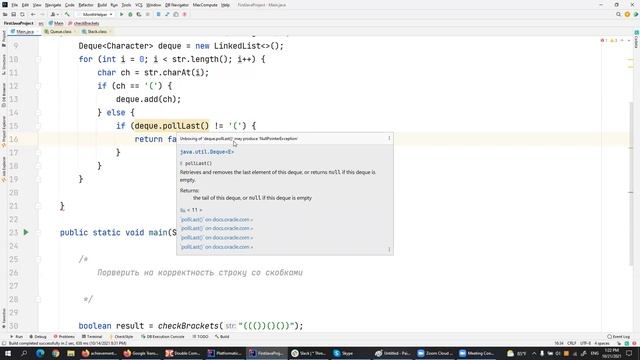The height and width of the screenshot is (360, 640).
Task: Click Main breadcrumb in navigation bar
Action: click(56, 23)
